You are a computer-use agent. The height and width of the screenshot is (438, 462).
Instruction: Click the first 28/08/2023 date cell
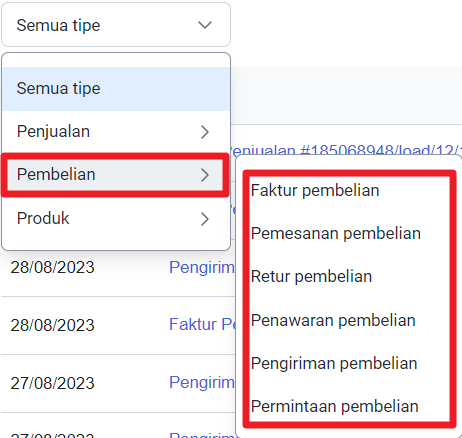point(52,268)
